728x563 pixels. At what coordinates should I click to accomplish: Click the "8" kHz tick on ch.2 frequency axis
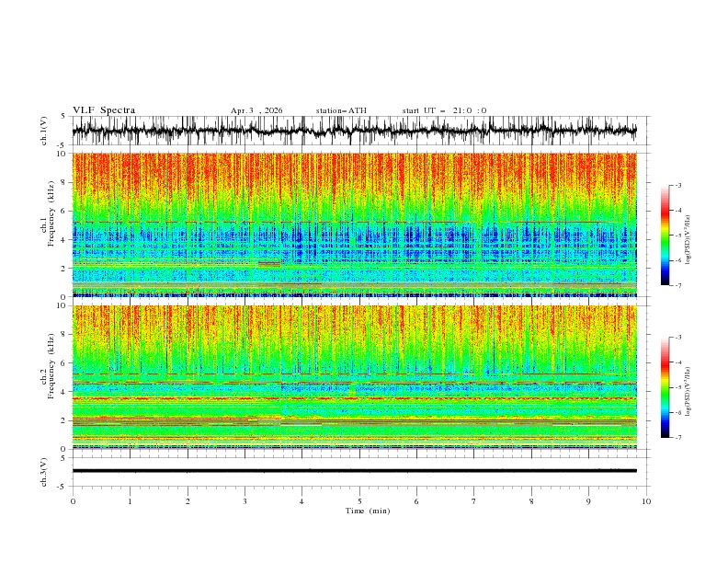click(64, 335)
